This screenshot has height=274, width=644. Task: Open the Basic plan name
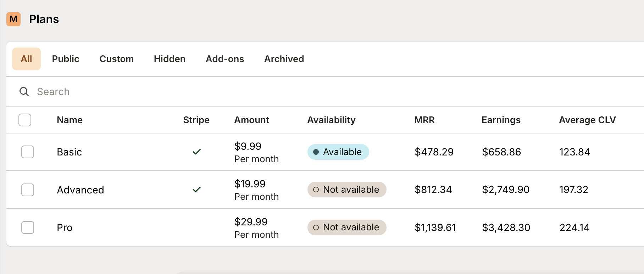point(69,152)
